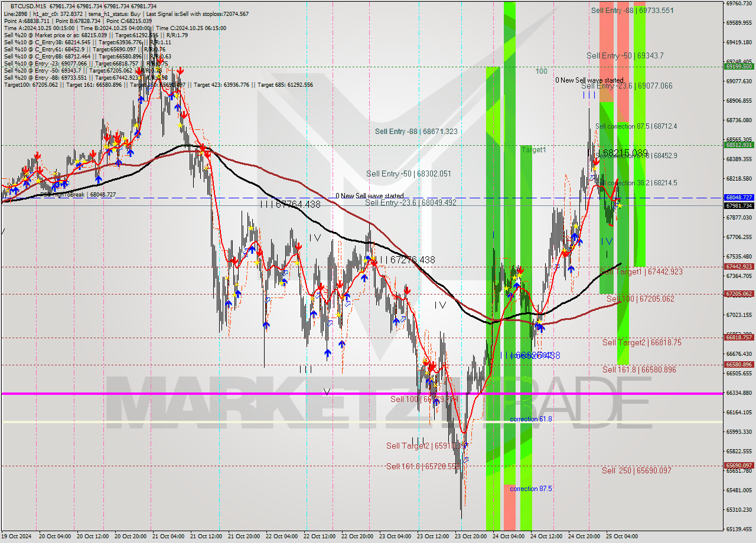Click the current price tag 67981.734
This screenshot has width=756, height=543.
click(x=739, y=205)
